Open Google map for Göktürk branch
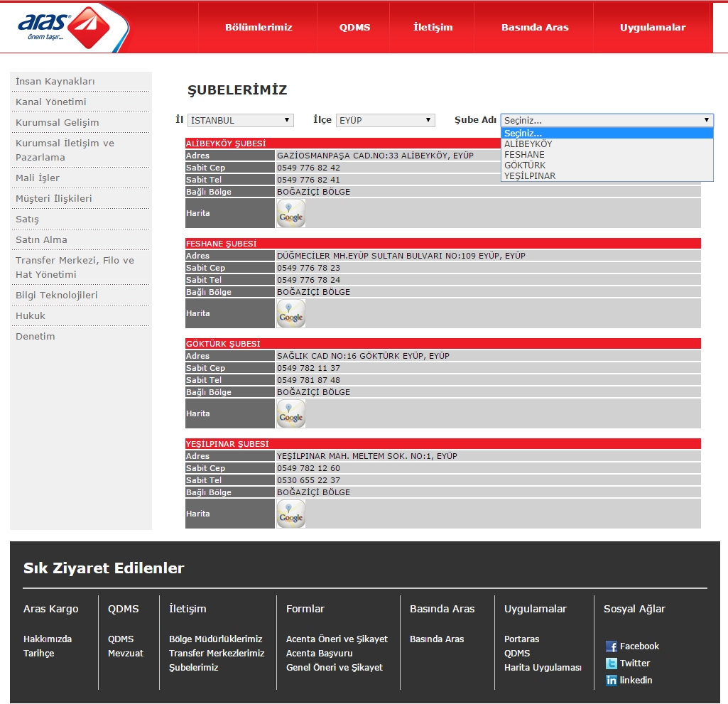Screen dimensions: 728x704 pos(291,413)
